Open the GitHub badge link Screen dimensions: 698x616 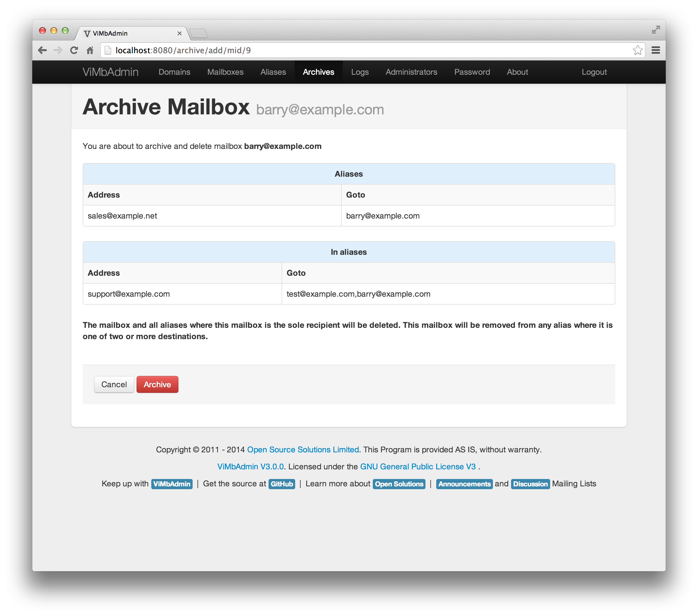pos(281,484)
